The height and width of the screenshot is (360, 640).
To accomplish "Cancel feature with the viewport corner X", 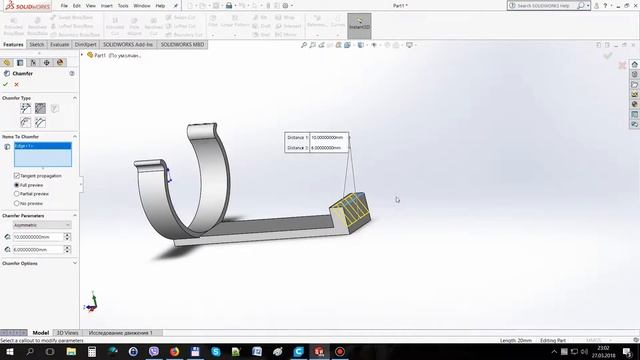I will coord(622,65).
